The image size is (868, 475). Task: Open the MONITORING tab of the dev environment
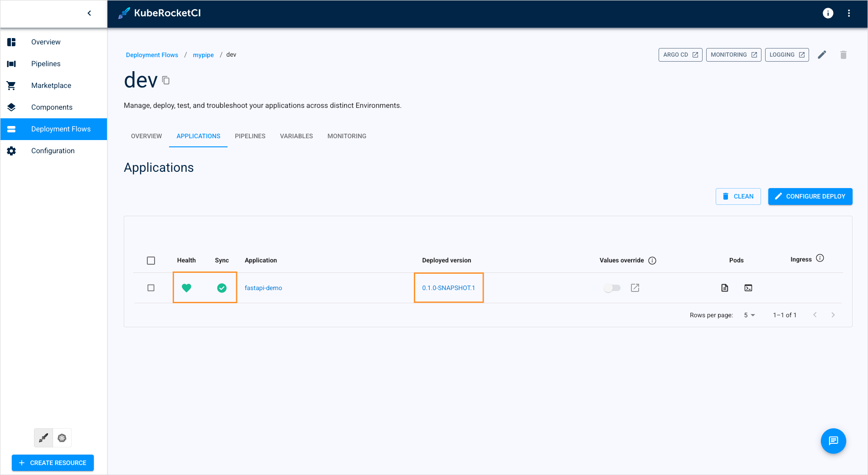[346, 136]
